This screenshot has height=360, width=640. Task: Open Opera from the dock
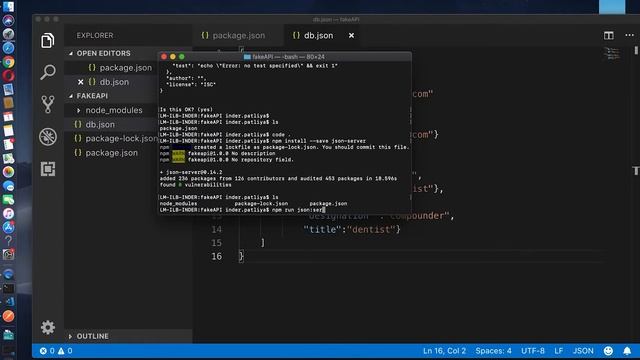click(x=8, y=76)
